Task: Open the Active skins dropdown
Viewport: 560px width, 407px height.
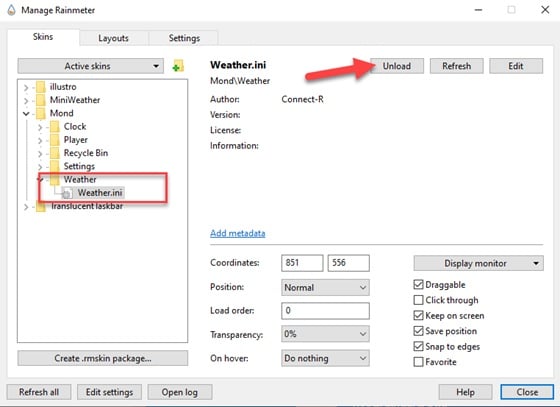Action: pos(91,66)
